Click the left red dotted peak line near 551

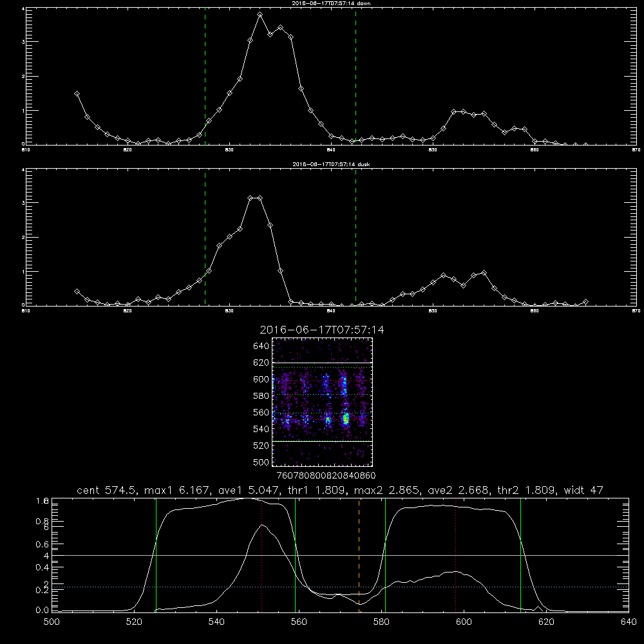pos(262,555)
